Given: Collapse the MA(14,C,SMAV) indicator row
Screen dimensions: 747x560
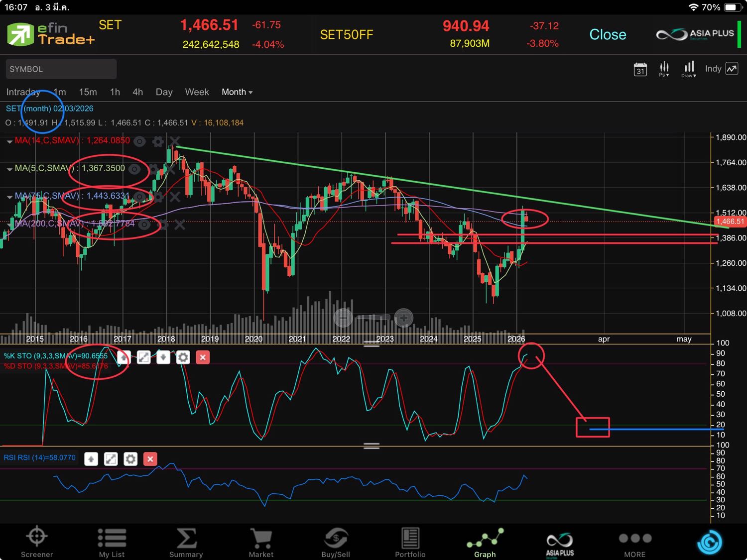Looking at the screenshot, I should click(9, 141).
